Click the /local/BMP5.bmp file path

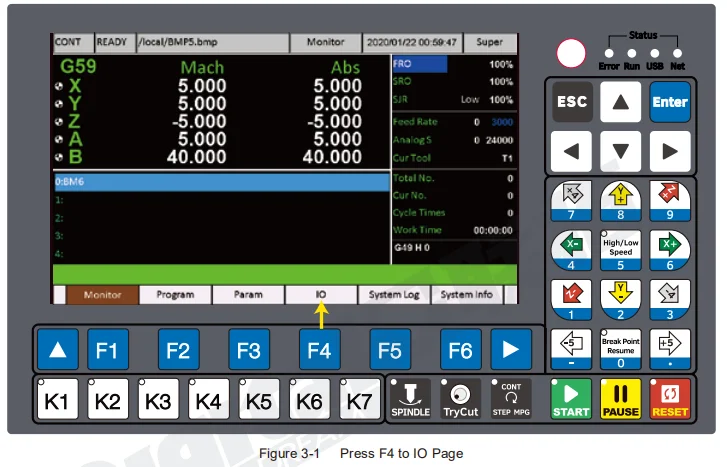coord(178,42)
